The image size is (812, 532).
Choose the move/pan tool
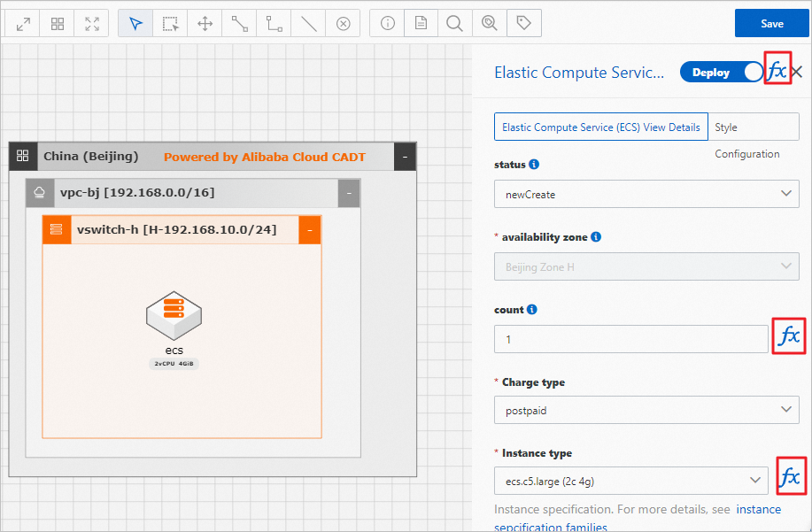(205, 24)
